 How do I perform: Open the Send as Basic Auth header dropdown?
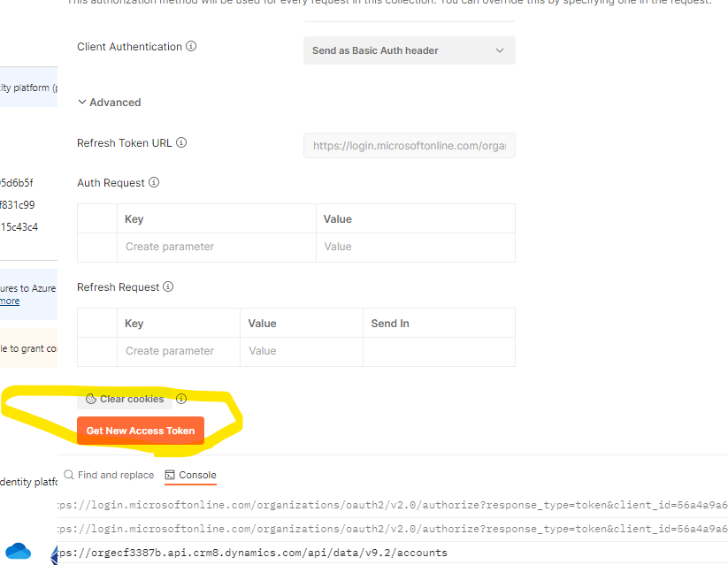[x=409, y=50]
